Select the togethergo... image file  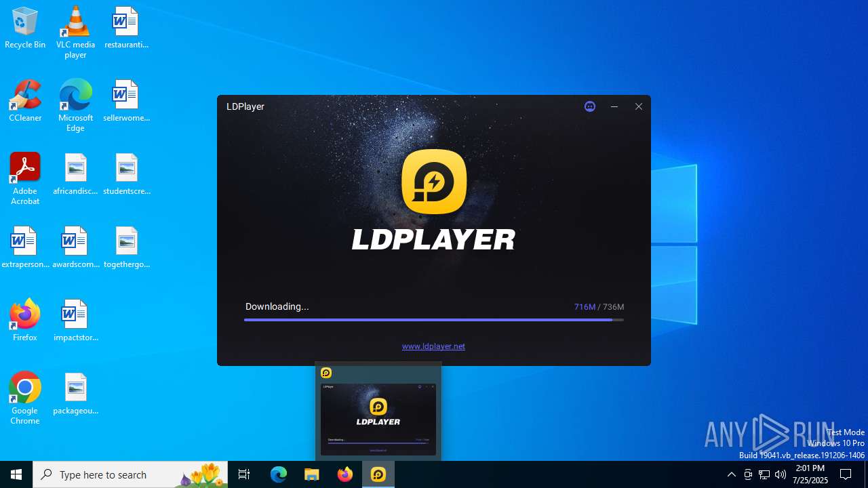[126, 248]
